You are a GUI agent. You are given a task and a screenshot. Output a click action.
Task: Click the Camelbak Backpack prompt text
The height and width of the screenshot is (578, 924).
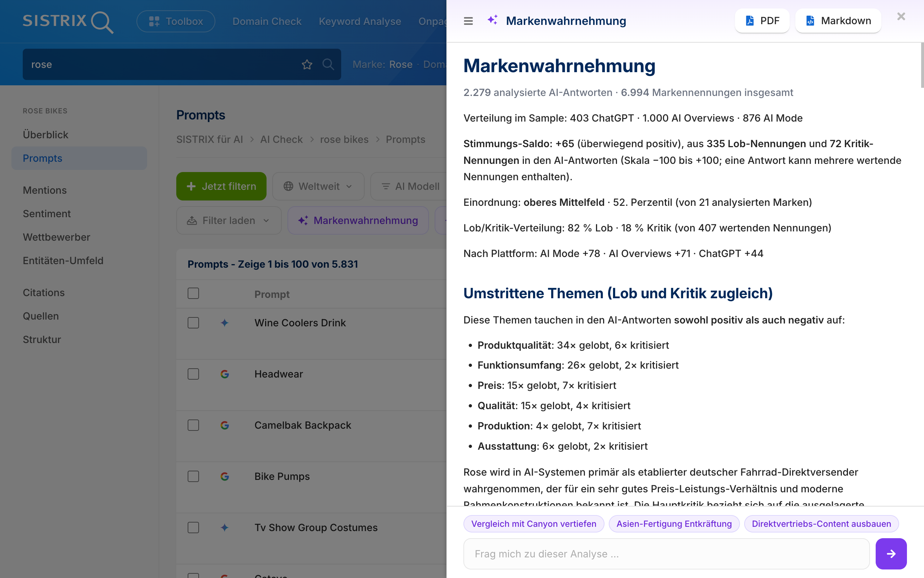point(303,426)
